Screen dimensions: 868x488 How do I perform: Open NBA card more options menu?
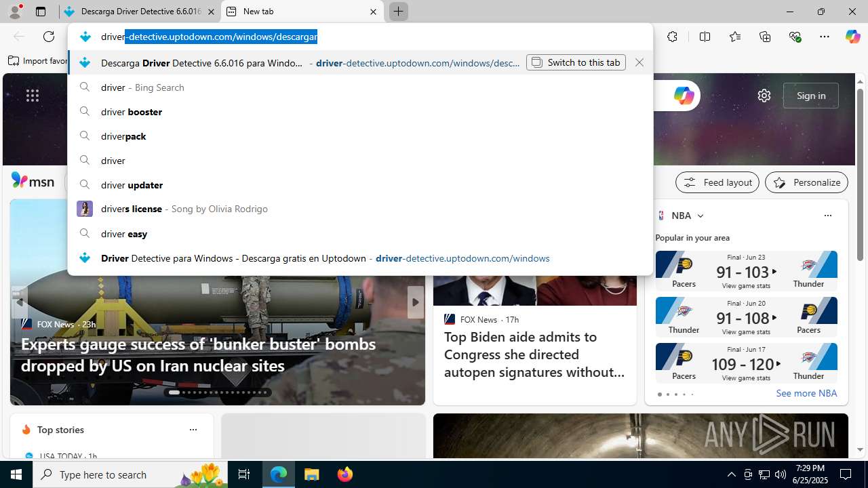(x=827, y=216)
